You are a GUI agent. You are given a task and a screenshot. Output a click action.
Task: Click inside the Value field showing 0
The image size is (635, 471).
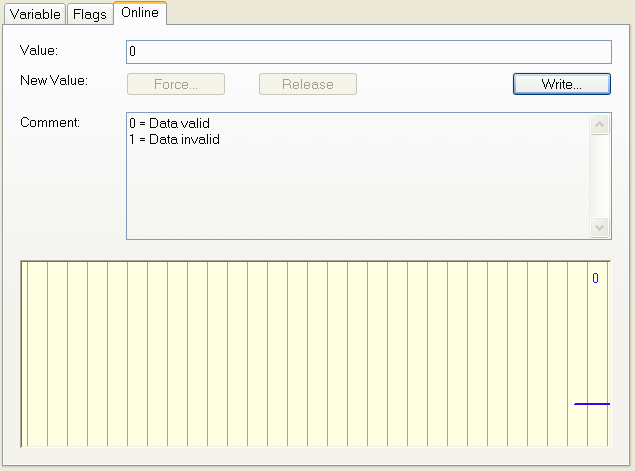(x=369, y=52)
